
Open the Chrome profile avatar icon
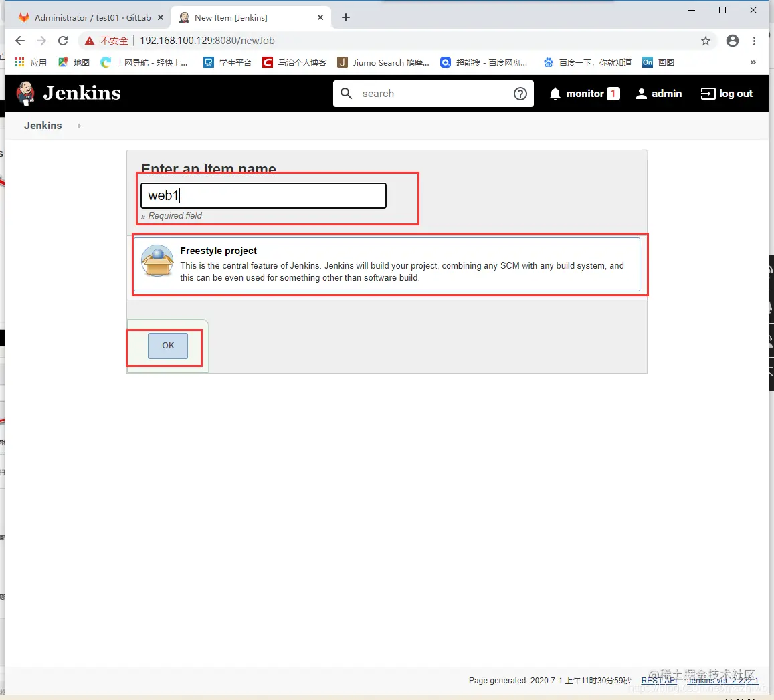(x=732, y=41)
